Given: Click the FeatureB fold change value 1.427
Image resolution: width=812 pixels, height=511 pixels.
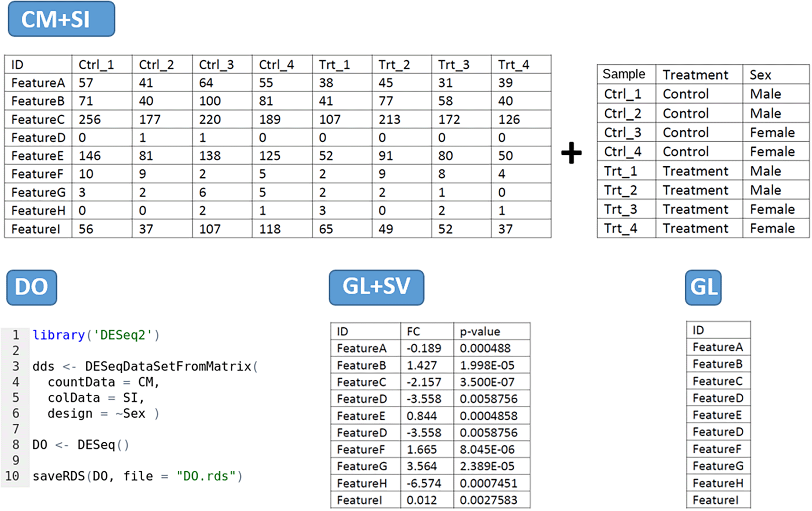Looking at the screenshot, I should tap(421, 366).
